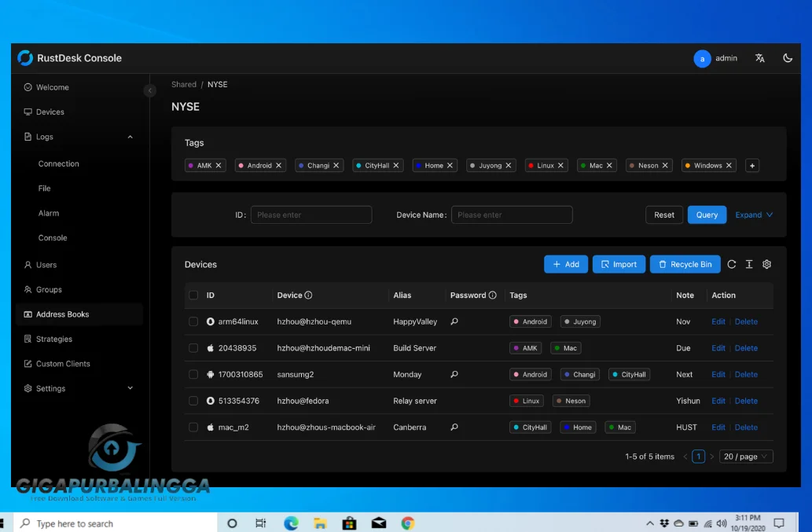
Task: Change table row density icon
Action: pyautogui.click(x=749, y=265)
